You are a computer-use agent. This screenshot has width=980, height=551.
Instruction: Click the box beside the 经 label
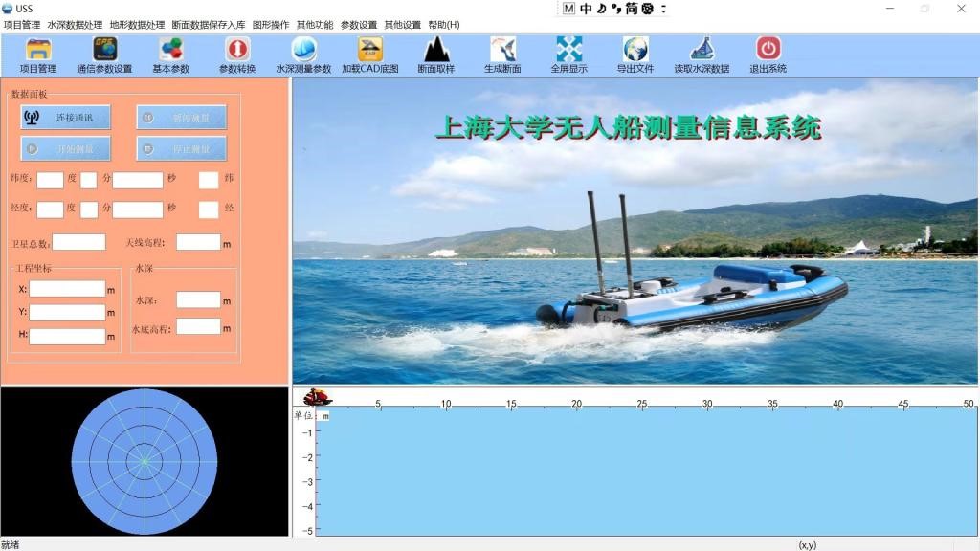[x=209, y=209]
